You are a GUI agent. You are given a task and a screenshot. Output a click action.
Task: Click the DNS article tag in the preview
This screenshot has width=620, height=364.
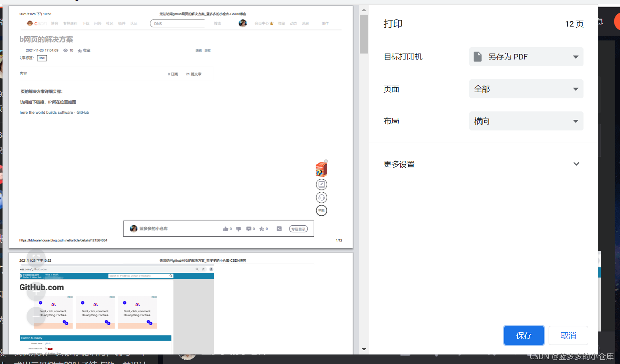pyautogui.click(x=42, y=58)
